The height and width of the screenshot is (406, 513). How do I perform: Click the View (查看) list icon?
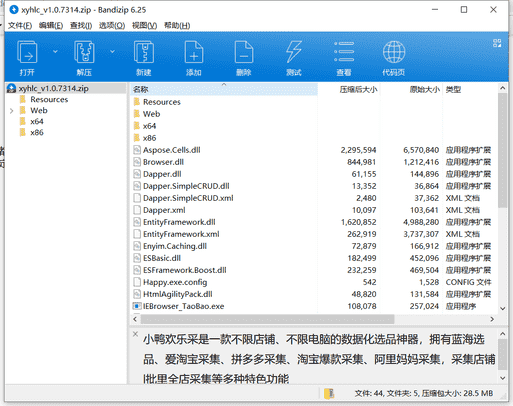(344, 52)
